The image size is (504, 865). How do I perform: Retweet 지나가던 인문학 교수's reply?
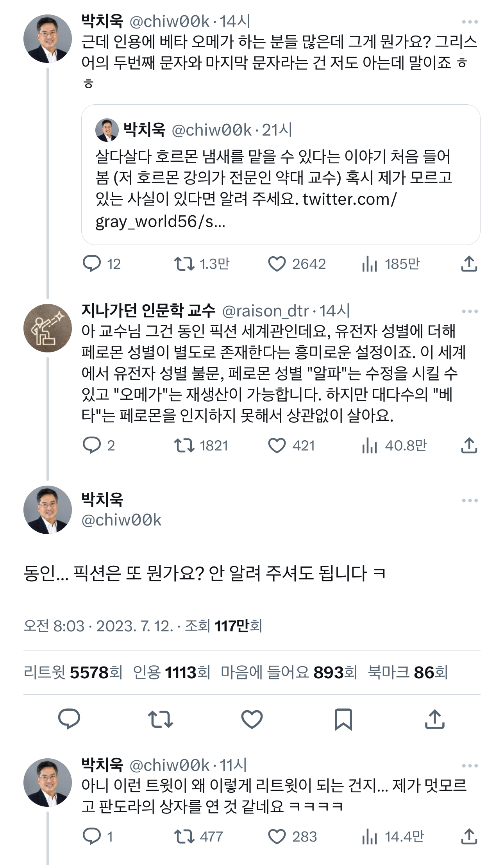(184, 445)
